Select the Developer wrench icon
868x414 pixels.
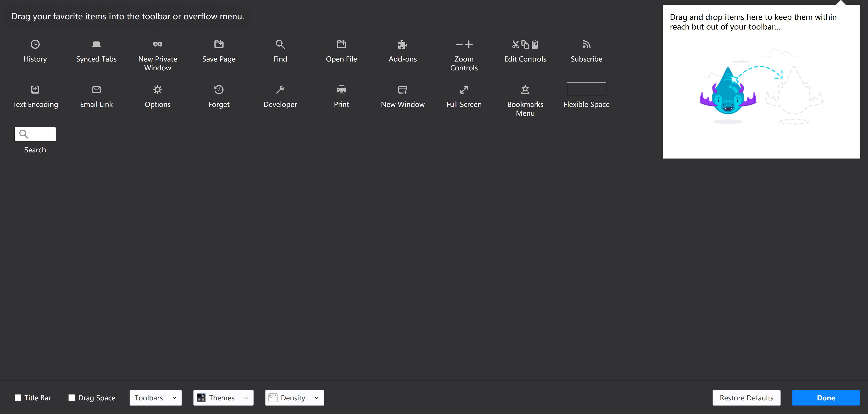280,90
